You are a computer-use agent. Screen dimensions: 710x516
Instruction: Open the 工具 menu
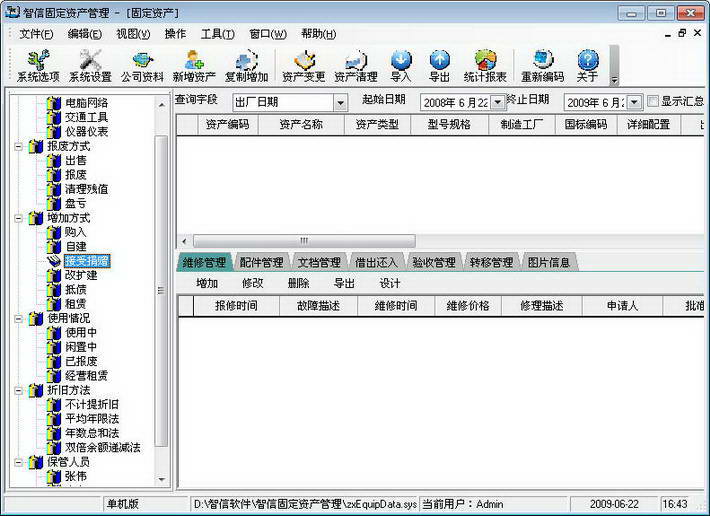(218, 34)
